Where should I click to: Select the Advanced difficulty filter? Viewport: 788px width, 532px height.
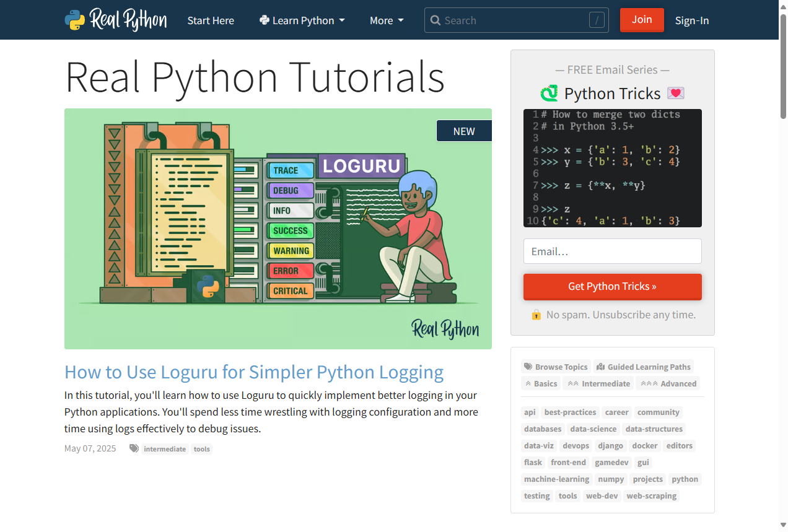(x=668, y=383)
